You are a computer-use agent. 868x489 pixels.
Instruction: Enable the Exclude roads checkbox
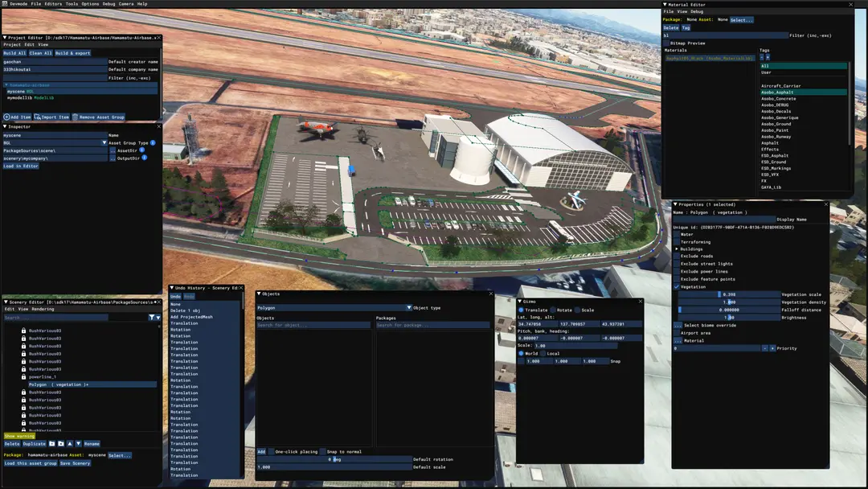(x=677, y=257)
